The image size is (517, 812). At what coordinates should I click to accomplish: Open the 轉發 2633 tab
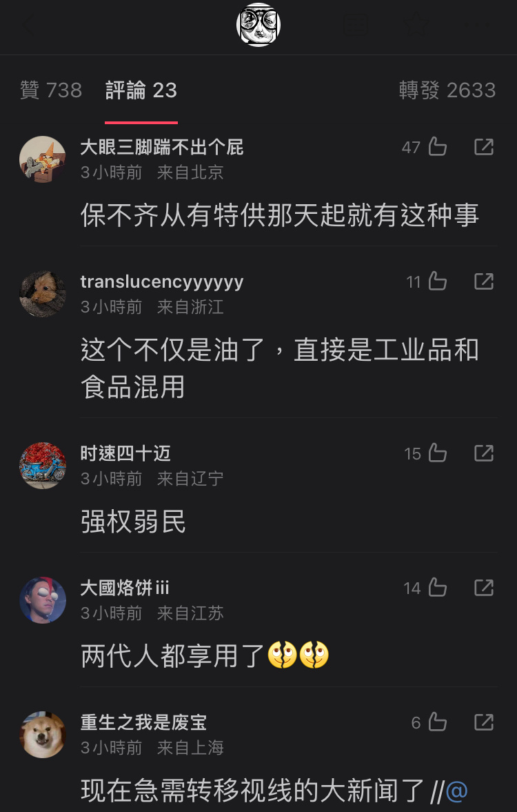pos(447,90)
